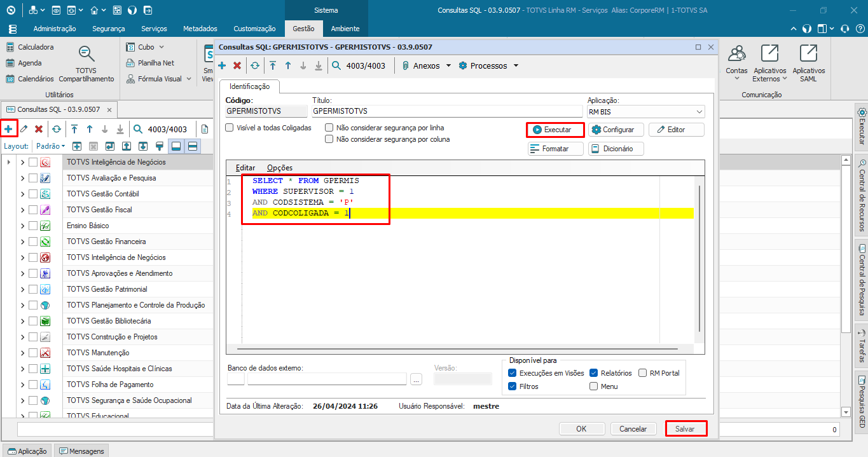
Task: Open Agenda in the Utilitários group
Action: pyautogui.click(x=24, y=63)
